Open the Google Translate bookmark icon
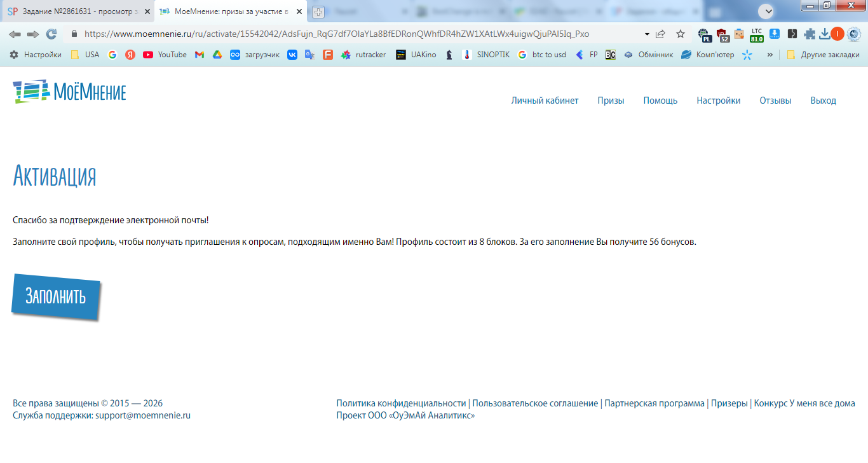Screen dimensions: 868x463 click(310, 55)
